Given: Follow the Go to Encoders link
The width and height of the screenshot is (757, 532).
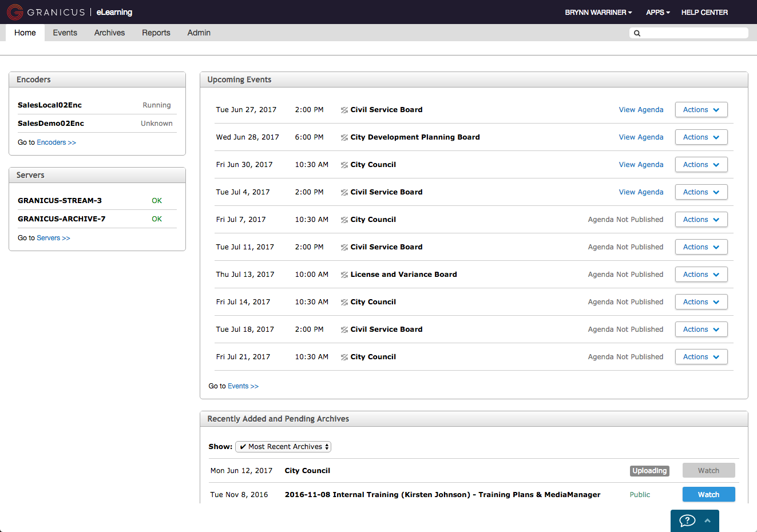Looking at the screenshot, I should [56, 142].
